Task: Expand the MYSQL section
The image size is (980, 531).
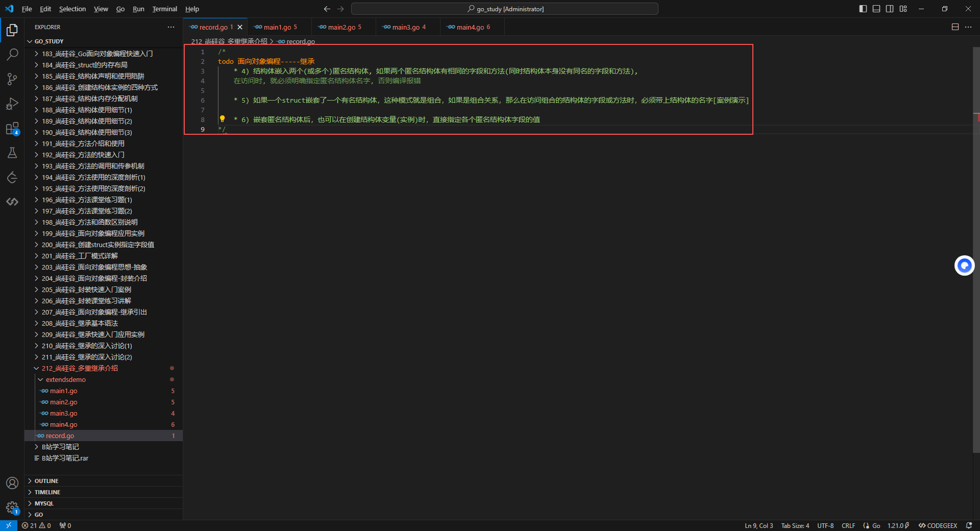Action: point(104,503)
